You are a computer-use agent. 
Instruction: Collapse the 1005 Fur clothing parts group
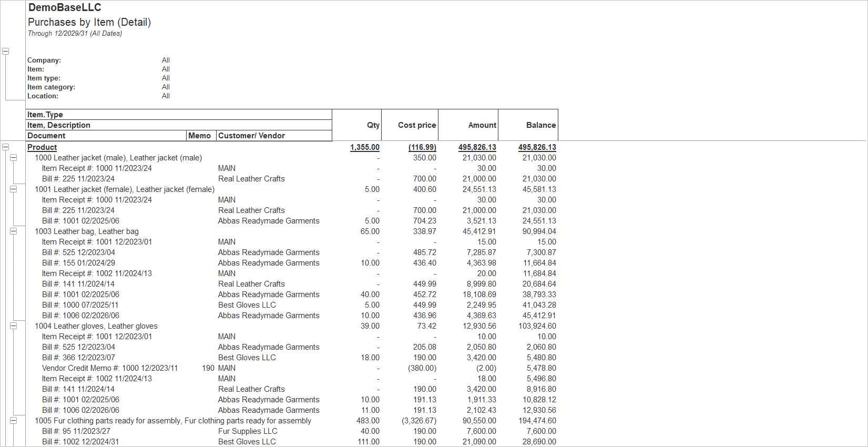coord(14,421)
